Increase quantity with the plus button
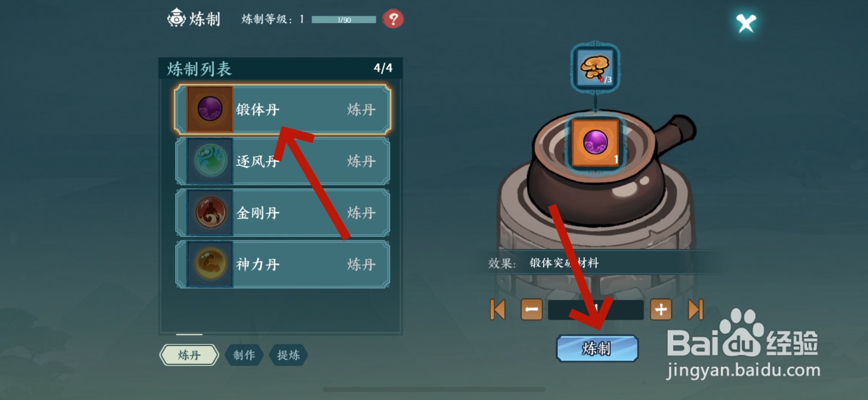 click(661, 309)
